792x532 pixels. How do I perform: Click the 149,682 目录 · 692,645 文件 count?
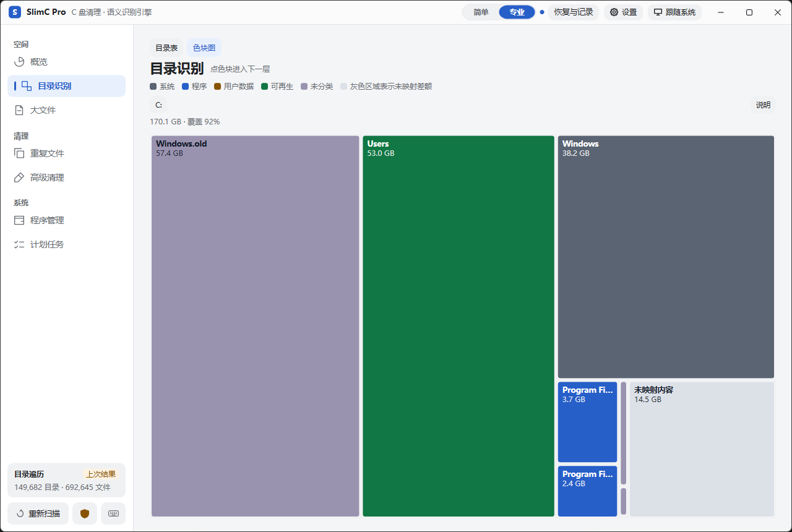coord(62,487)
